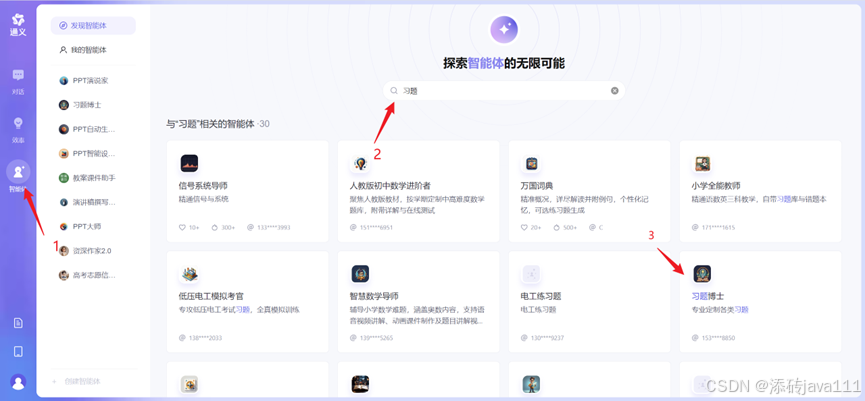
Task: Click the flame 500+ icon on 万国词典
Action: (x=557, y=227)
